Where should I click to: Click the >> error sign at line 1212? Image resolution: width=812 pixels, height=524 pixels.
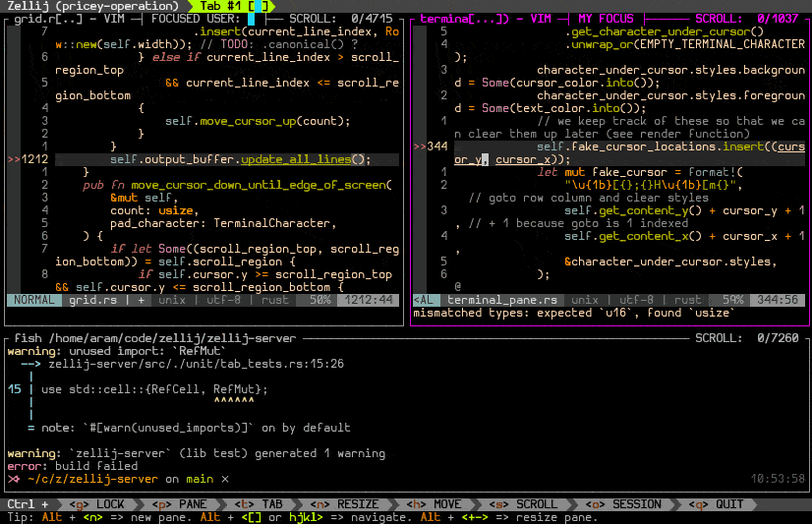pos(13,159)
